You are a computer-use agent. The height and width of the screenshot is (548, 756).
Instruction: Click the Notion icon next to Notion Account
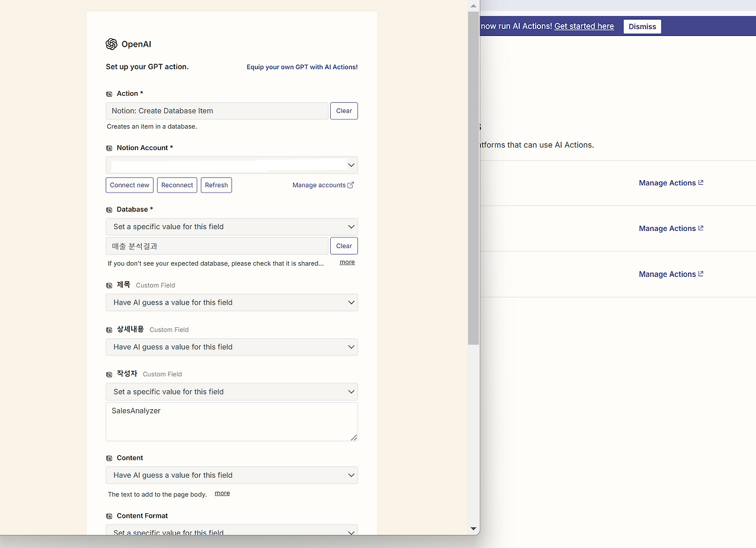click(109, 148)
